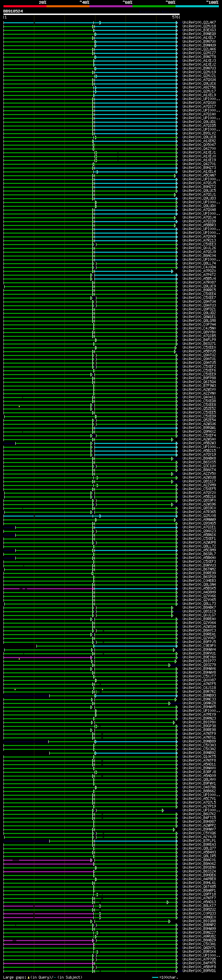
Task: Select the UniRef100_B9N7U3 label
Action: click(199, 68)
